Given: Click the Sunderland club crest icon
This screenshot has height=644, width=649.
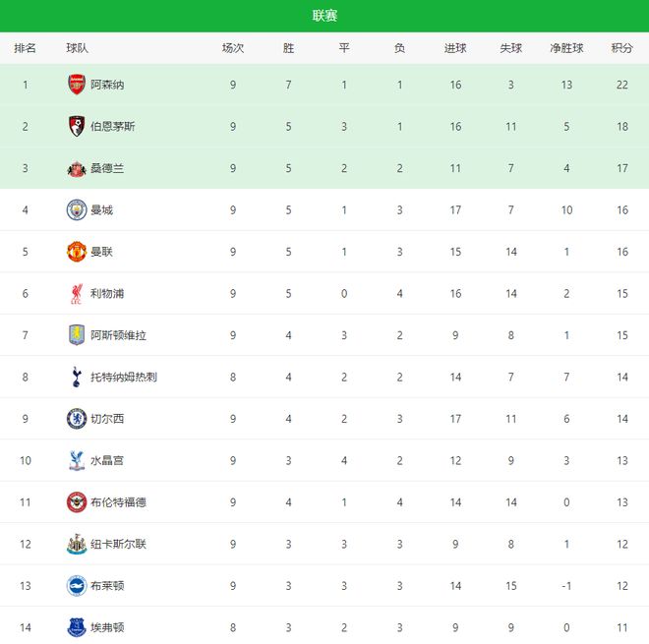Looking at the screenshot, I should (77, 168).
